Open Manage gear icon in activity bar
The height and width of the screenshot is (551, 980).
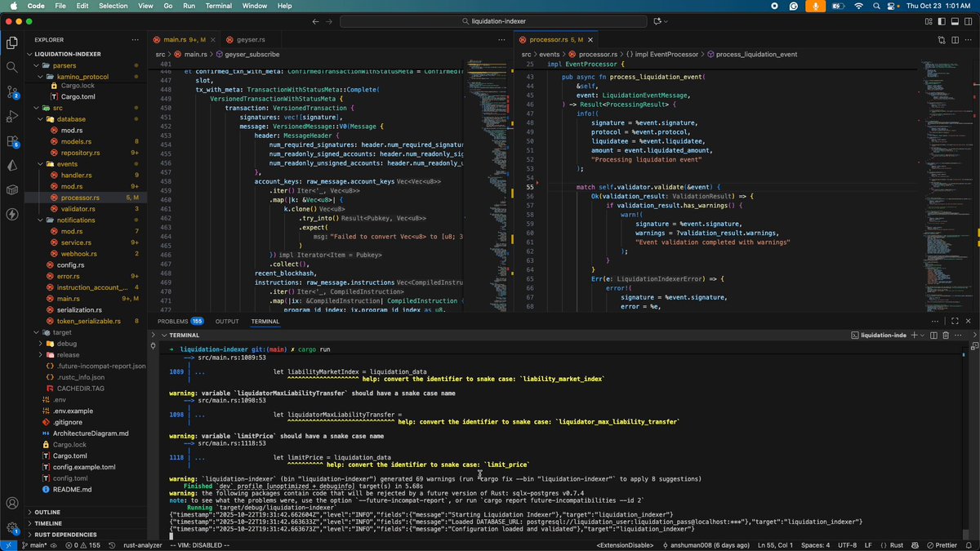(11, 528)
